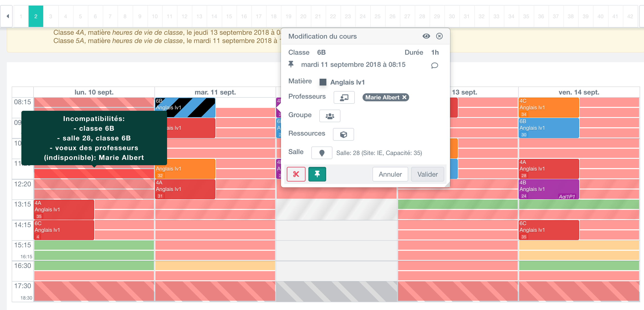Select week 10 tab
This screenshot has height=310, width=644.
(x=154, y=16)
